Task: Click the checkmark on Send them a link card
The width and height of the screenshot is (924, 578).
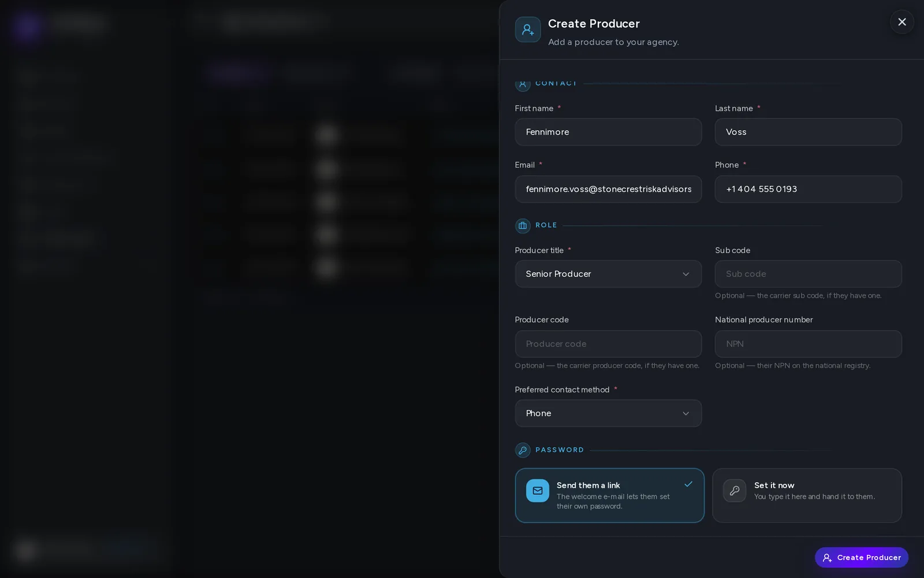Action: tap(688, 484)
